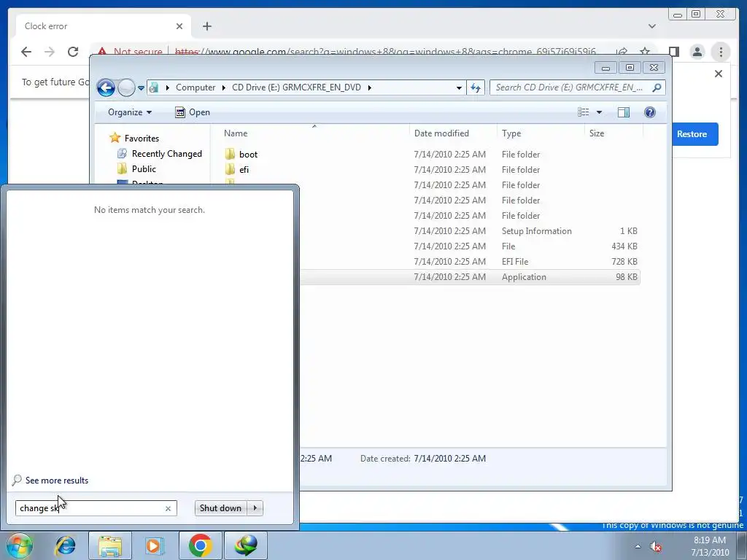Click See more results in Start menu
This screenshot has height=560, width=747.
click(x=57, y=481)
